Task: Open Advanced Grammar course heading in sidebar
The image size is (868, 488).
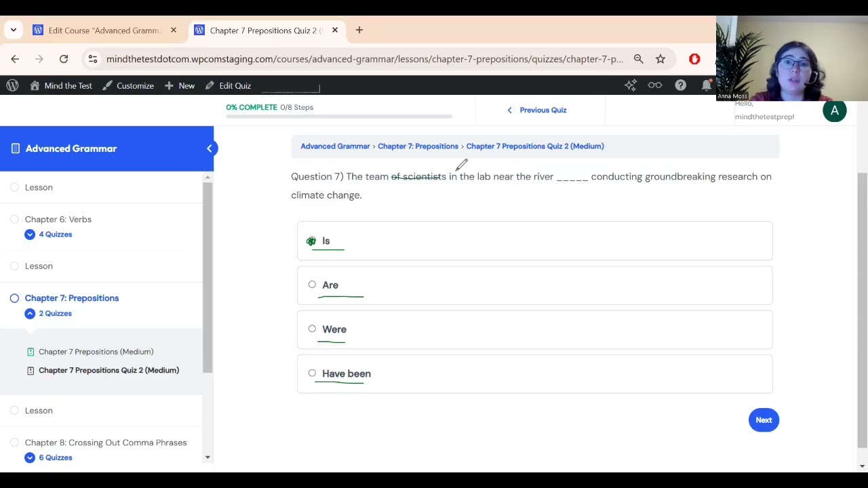Action: pos(71,148)
